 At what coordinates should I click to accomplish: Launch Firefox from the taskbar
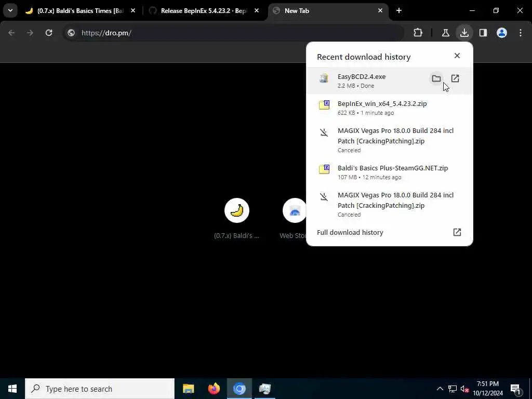(214, 389)
